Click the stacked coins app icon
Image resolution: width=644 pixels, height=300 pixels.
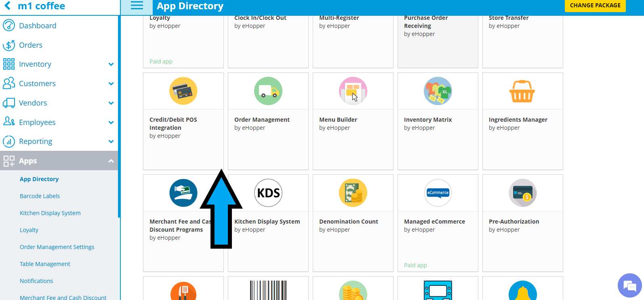tap(353, 291)
